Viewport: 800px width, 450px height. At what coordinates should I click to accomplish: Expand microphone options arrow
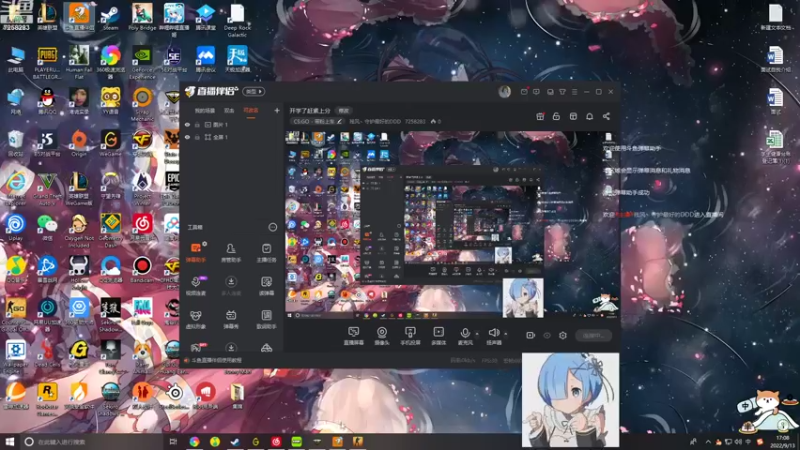tap(477, 334)
